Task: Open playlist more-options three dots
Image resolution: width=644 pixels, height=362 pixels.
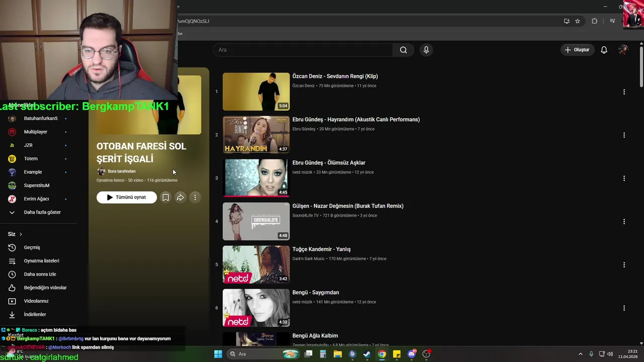Action: [195, 198]
